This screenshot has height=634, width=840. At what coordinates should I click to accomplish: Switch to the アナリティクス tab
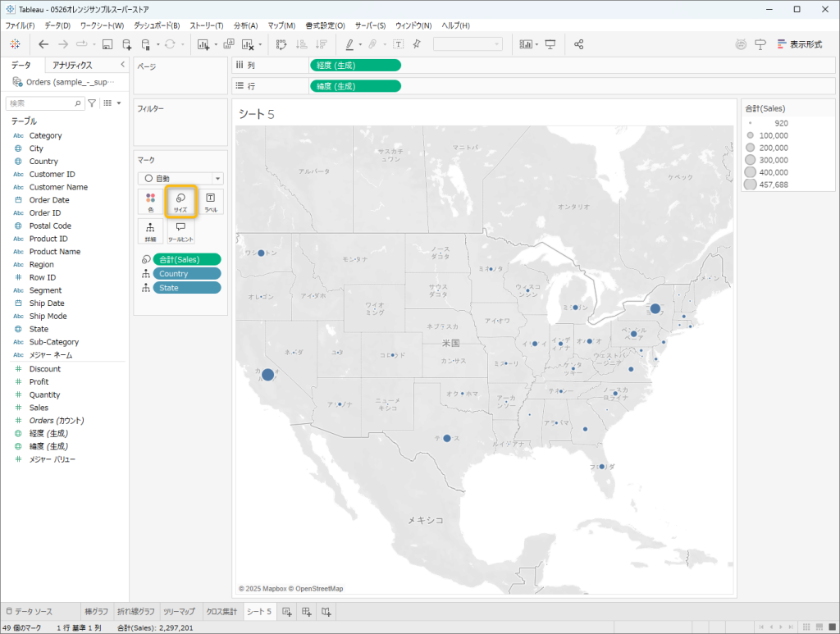tap(72, 65)
